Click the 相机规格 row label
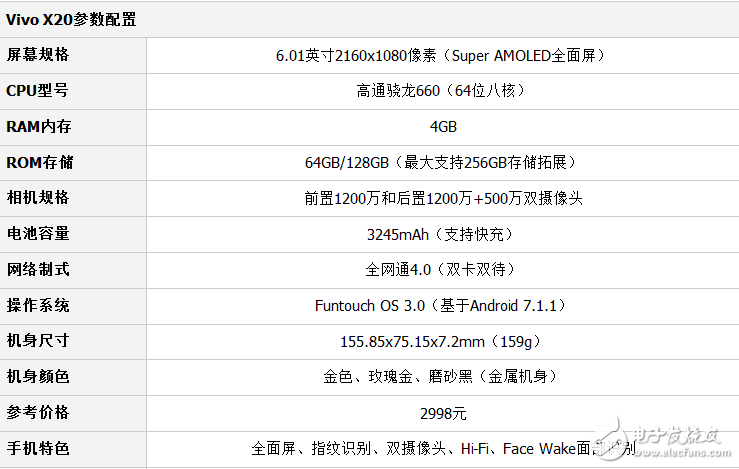The height and width of the screenshot is (469, 739). click(38, 197)
